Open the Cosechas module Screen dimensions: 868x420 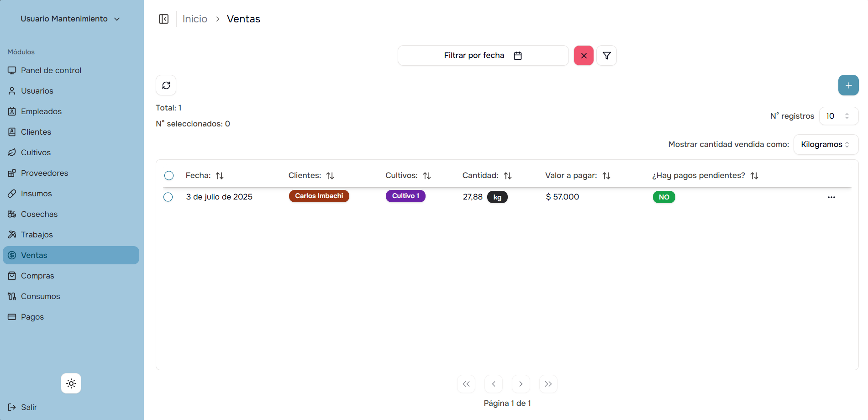pyautogui.click(x=39, y=214)
